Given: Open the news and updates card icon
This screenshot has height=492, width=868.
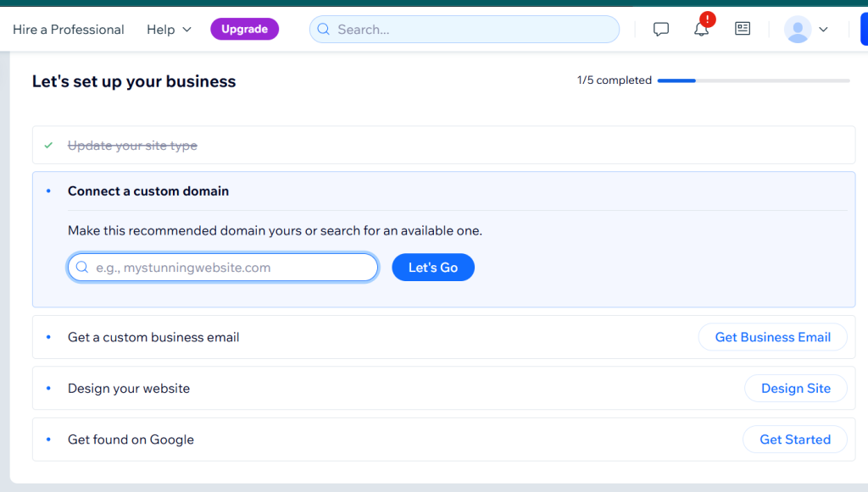Looking at the screenshot, I should [743, 28].
